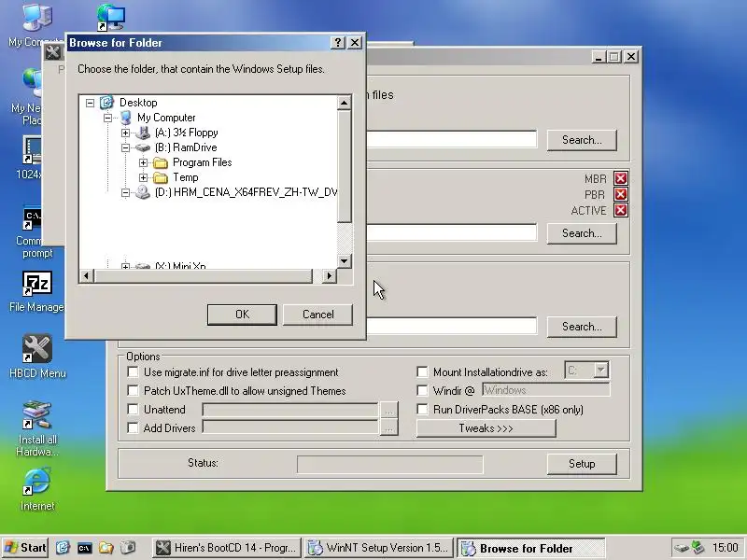Expand the Temp folder node
This screenshot has width=747, height=560.
(143, 177)
